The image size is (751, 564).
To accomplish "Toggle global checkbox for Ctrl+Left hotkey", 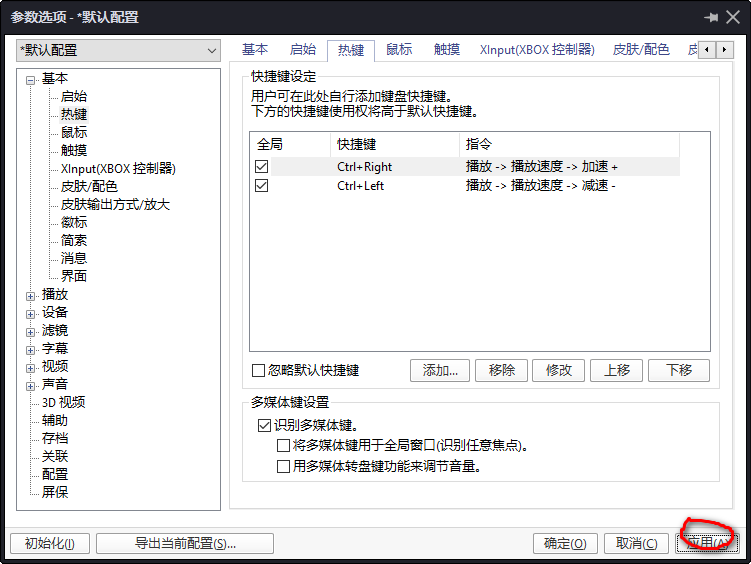I will tap(262, 185).
